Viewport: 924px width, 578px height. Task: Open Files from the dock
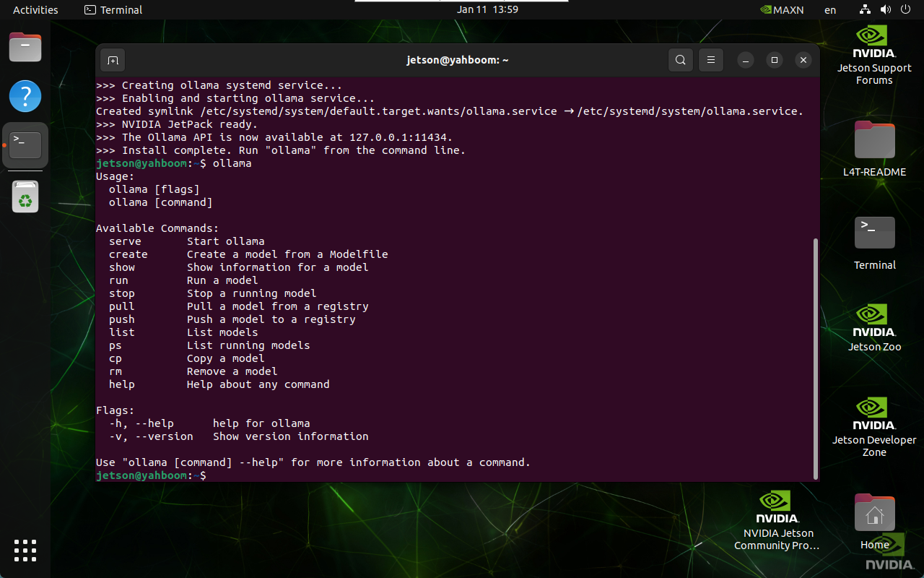[x=25, y=48]
